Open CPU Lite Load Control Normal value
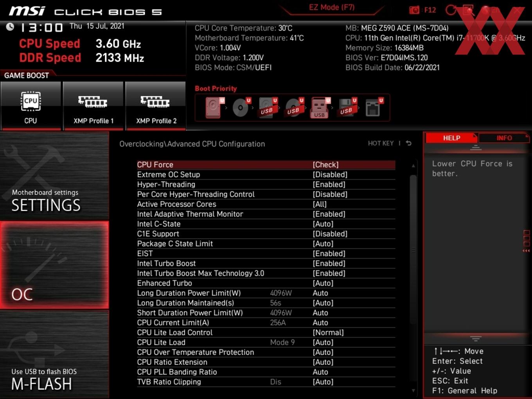 click(x=328, y=332)
